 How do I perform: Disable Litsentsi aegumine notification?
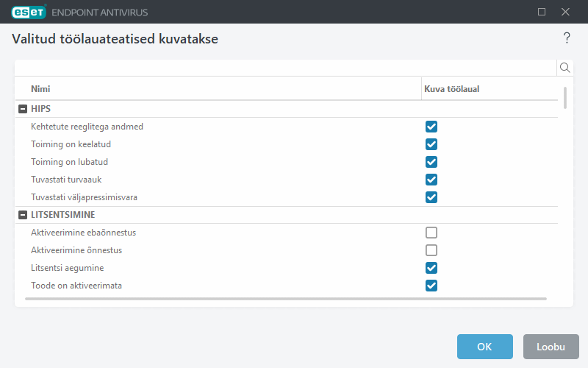pyautogui.click(x=431, y=268)
